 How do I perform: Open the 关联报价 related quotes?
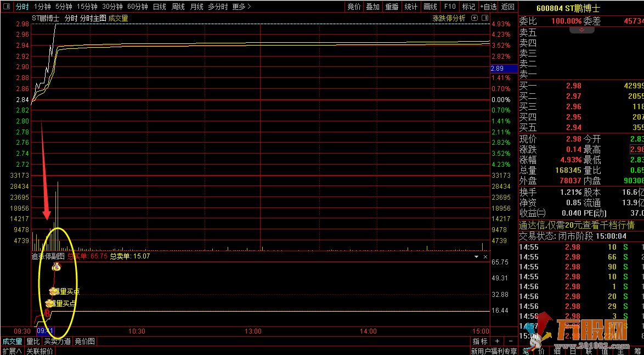pos(40,351)
